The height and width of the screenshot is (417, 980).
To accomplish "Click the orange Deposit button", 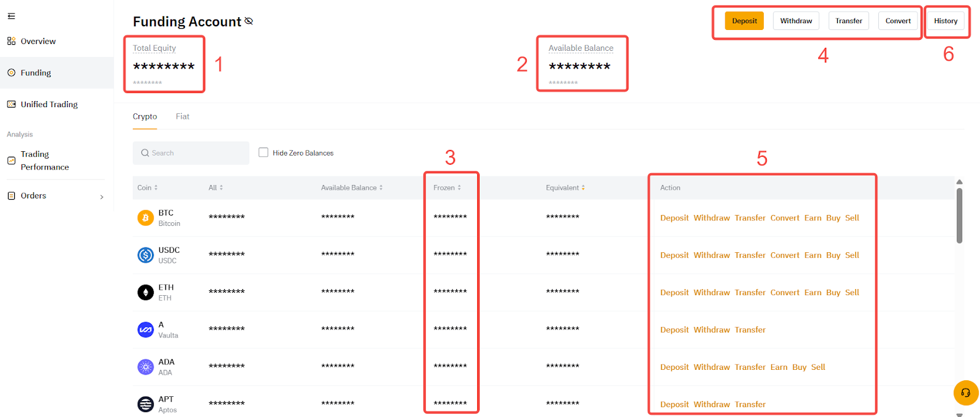I will click(x=744, y=21).
